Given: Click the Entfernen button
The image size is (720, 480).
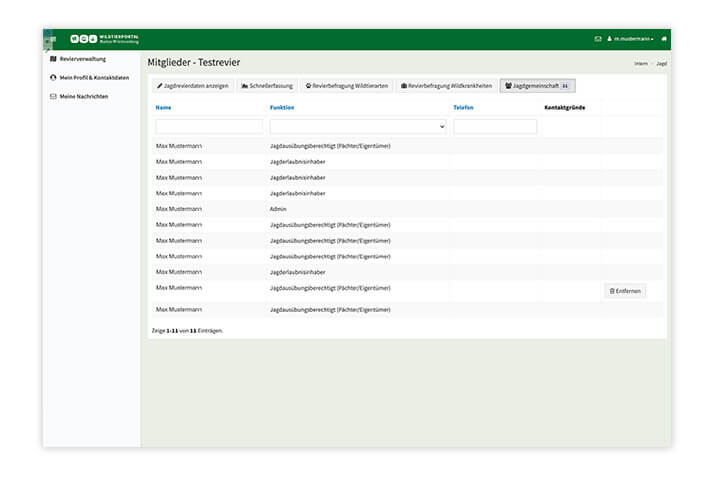Looking at the screenshot, I should [x=625, y=291].
